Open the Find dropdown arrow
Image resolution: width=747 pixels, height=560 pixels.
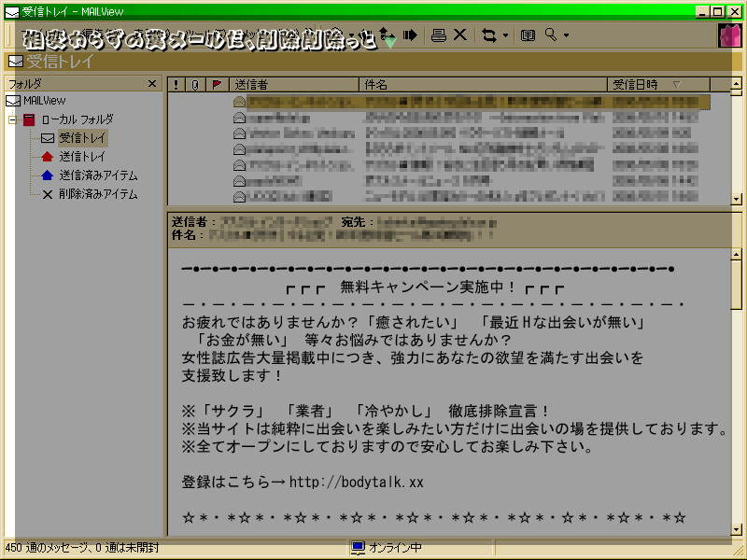point(566,36)
